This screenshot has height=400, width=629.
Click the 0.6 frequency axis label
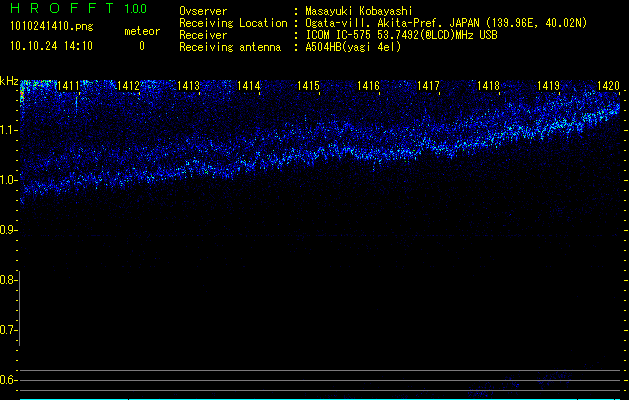pyautogui.click(x=8, y=380)
